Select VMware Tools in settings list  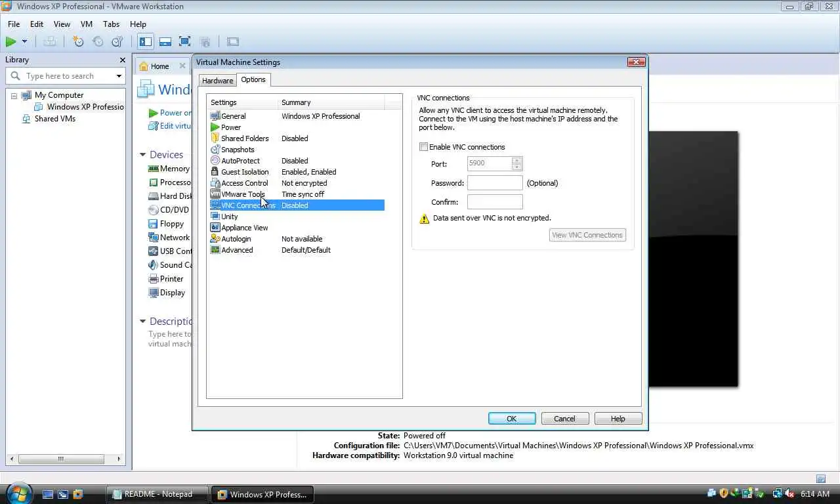point(242,194)
